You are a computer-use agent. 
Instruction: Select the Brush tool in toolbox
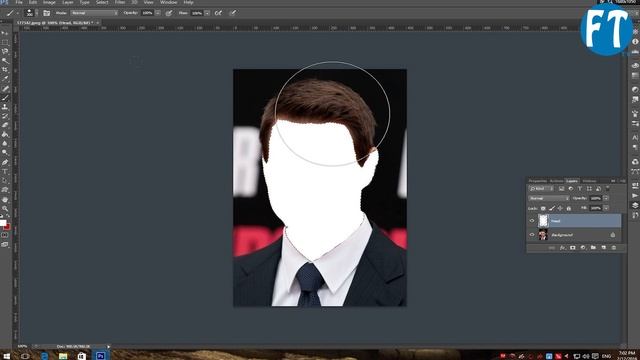click(5, 98)
